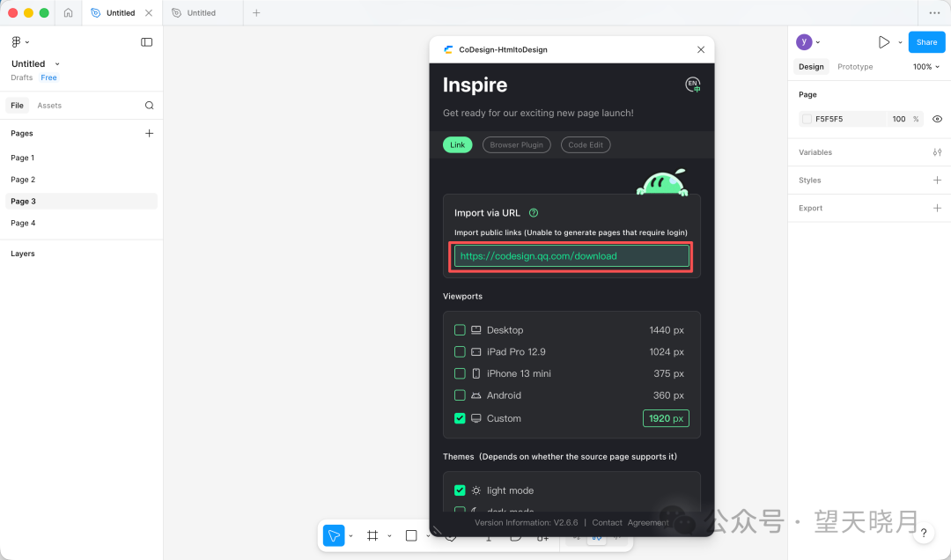The width and height of the screenshot is (951, 560).
Task: Click the user avatar y
Action: 804,42
